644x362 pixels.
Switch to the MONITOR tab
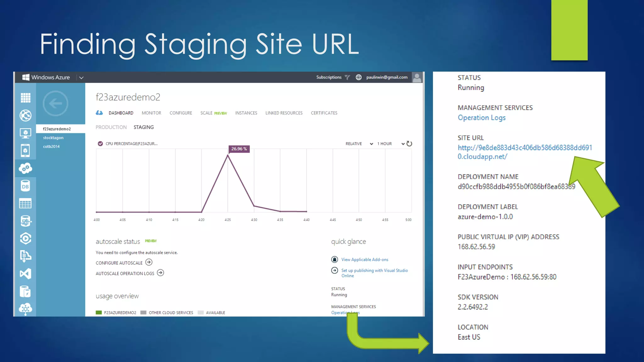click(151, 113)
